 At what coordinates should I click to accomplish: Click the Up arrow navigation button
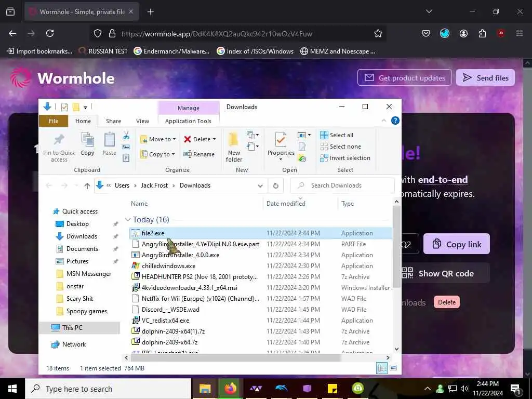(87, 185)
